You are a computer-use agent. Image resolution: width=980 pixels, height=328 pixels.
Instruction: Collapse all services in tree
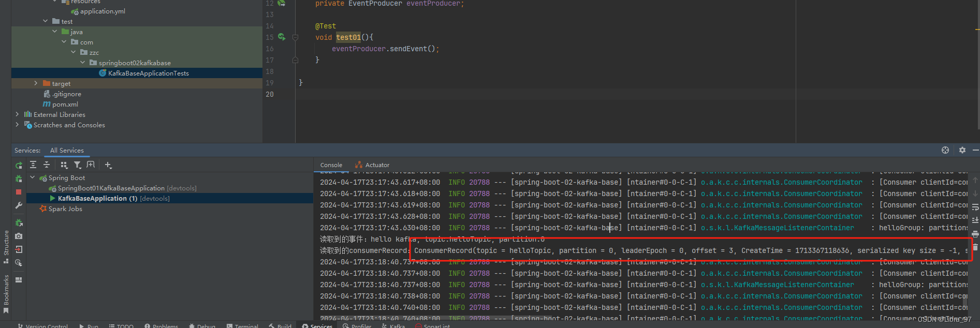47,165
